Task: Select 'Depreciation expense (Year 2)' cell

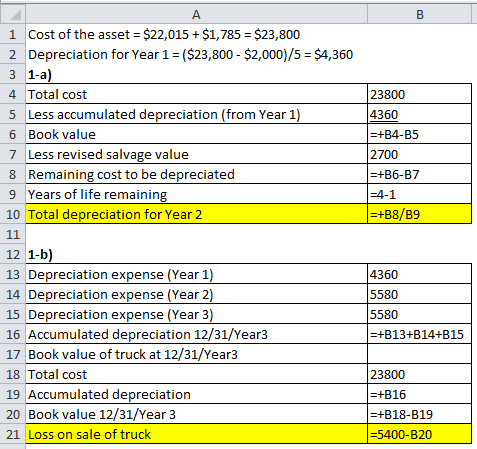Action: [x=196, y=294]
